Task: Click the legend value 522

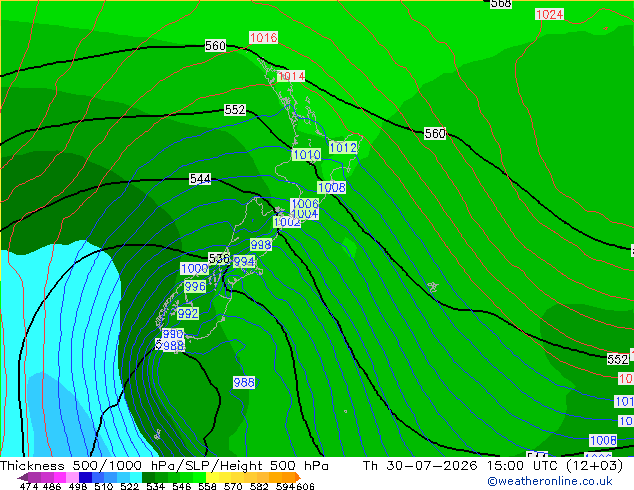Action: click(129, 486)
